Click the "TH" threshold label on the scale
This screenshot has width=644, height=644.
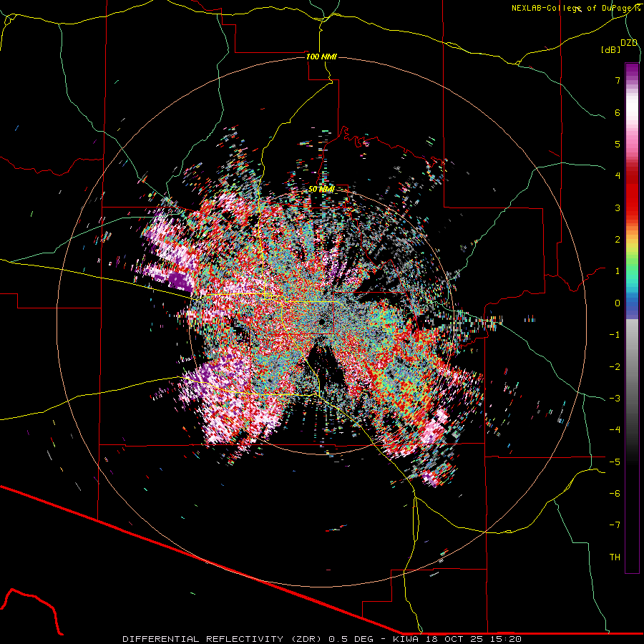615,557
